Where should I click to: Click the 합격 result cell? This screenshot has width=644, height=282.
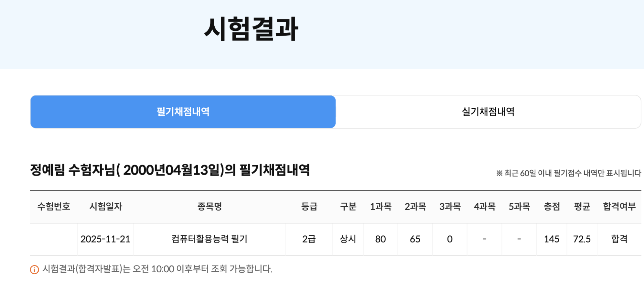coord(619,239)
